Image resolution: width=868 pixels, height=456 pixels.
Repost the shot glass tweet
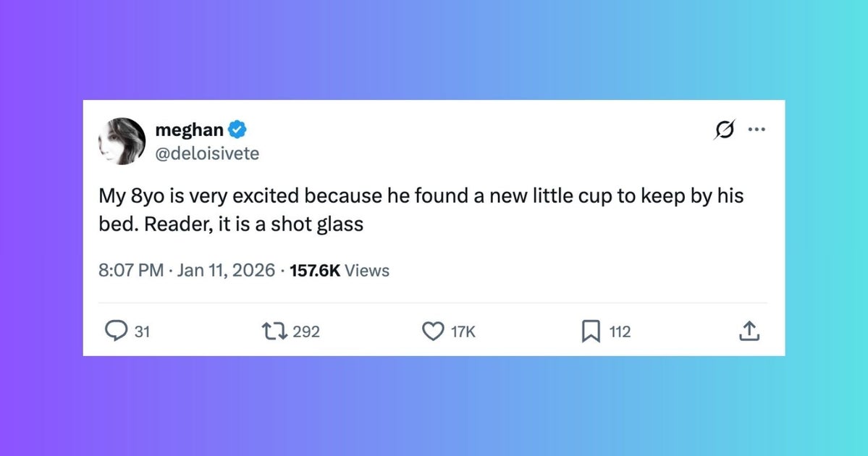(x=274, y=331)
